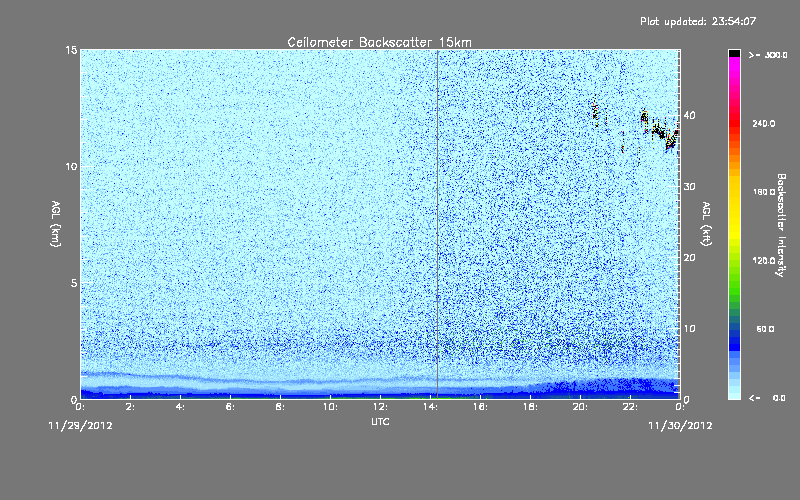Viewport: 800px width, 500px height.
Task: Click the '30' tick on the kft axis
Action: [x=689, y=187]
